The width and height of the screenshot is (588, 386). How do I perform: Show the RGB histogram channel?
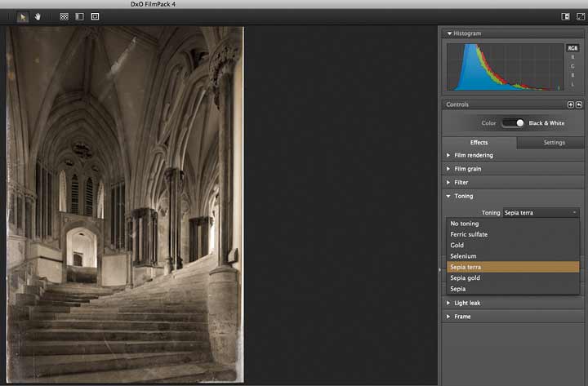click(572, 48)
